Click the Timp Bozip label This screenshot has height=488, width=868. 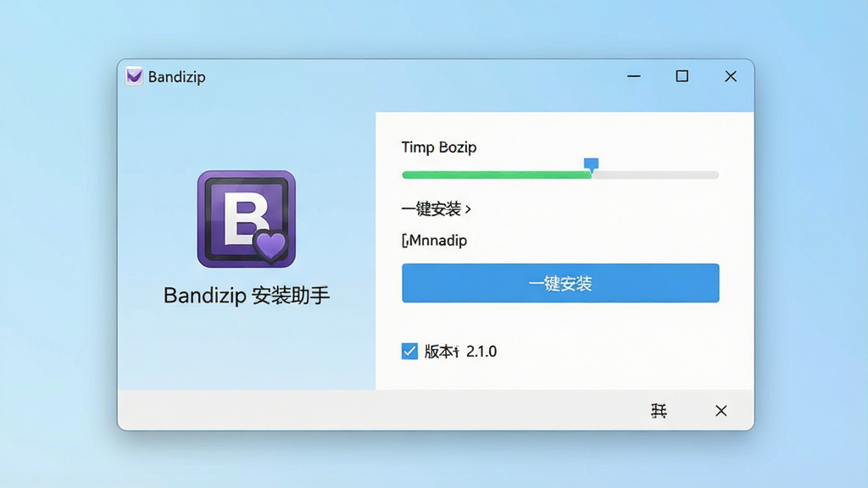pos(439,147)
